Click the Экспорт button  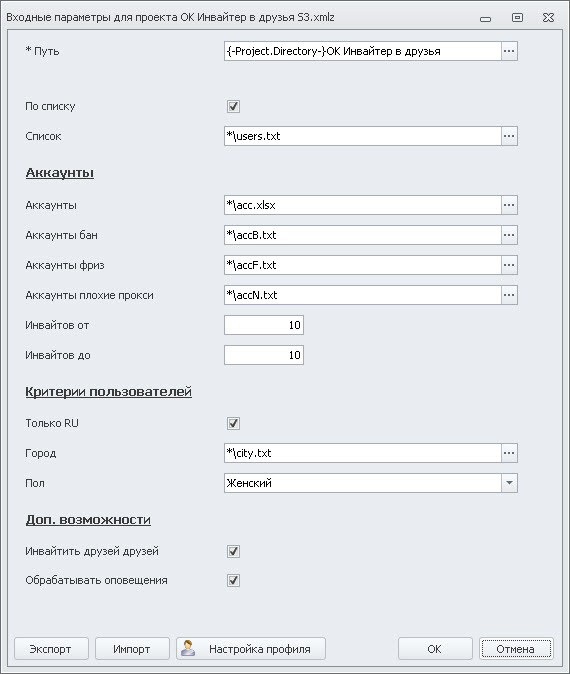coord(51,649)
